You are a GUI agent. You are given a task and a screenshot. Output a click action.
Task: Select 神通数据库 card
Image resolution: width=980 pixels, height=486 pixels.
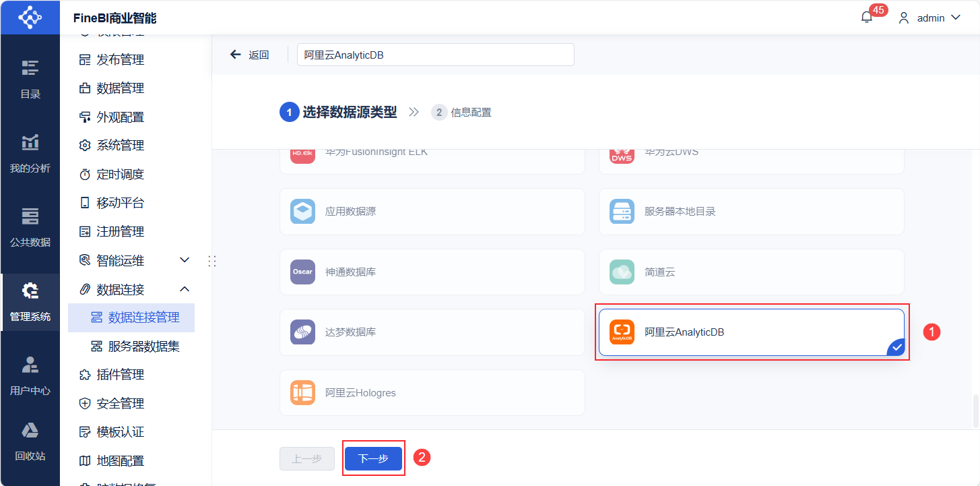(432, 272)
